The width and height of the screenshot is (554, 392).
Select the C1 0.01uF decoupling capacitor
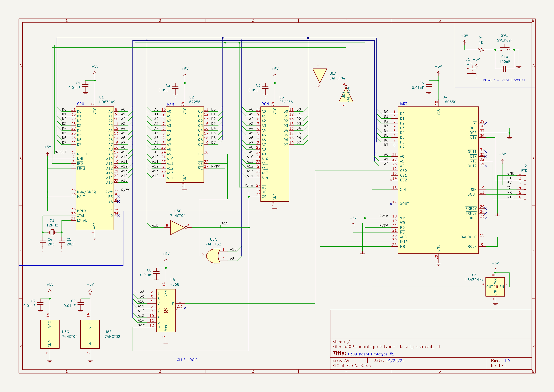[x=85, y=85]
